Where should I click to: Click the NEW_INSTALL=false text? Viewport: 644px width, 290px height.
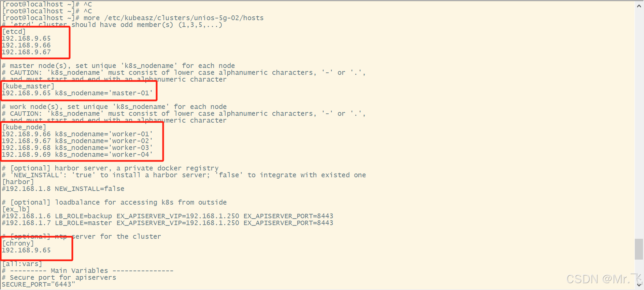pyautogui.click(x=90, y=189)
